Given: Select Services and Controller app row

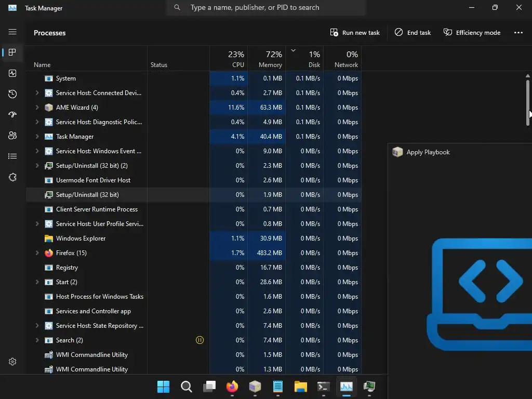Looking at the screenshot, I should coord(194,311).
